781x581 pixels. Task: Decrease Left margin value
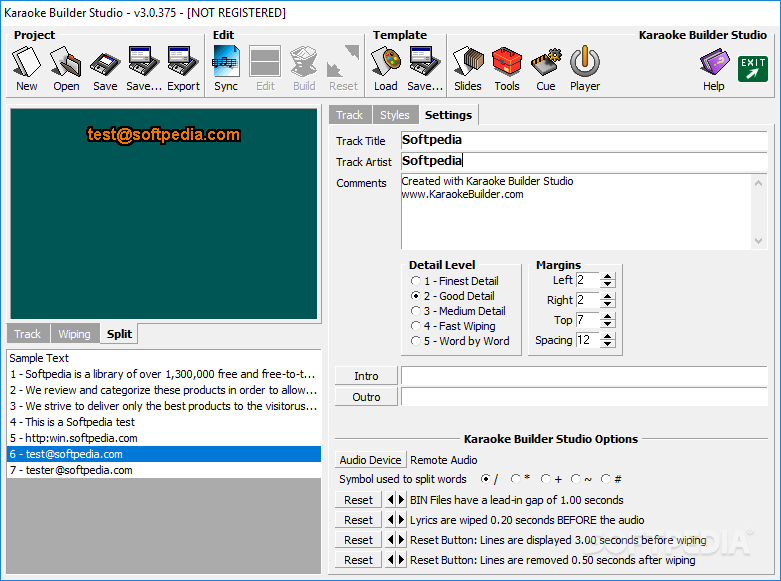(x=607, y=284)
